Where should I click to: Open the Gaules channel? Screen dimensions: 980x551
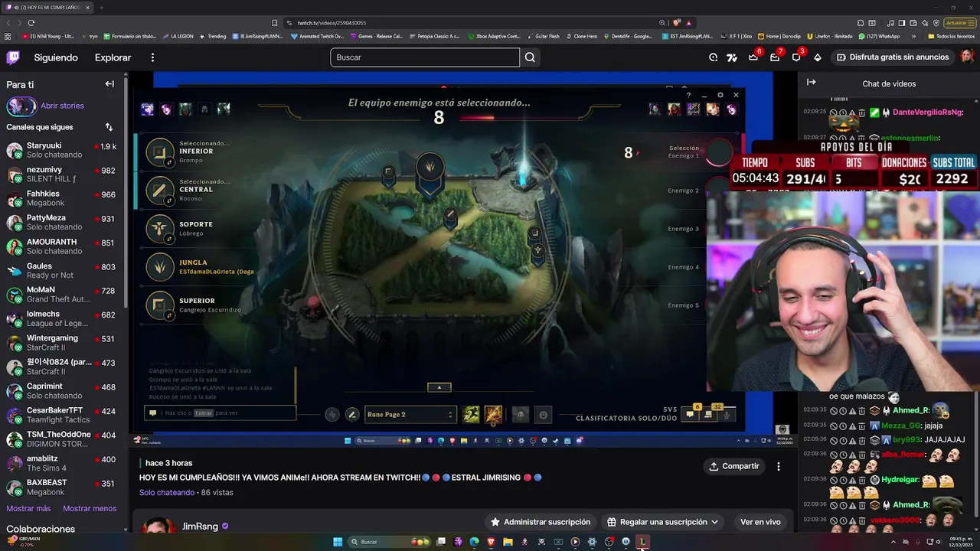coord(61,271)
